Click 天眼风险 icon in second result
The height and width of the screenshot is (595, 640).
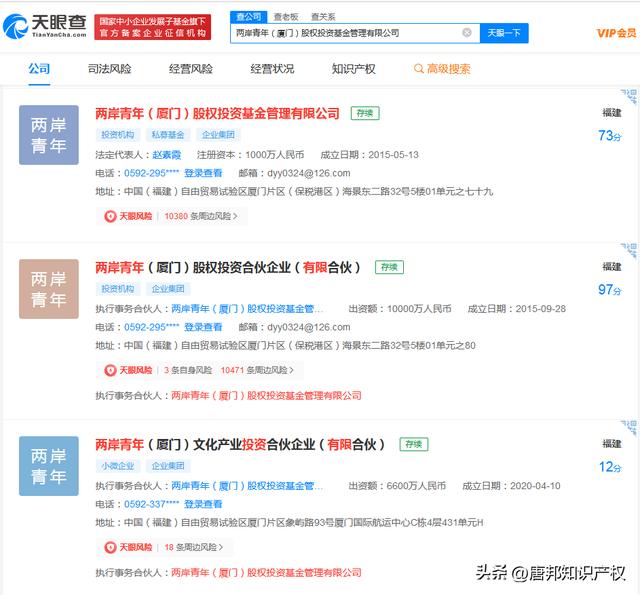[x=110, y=370]
